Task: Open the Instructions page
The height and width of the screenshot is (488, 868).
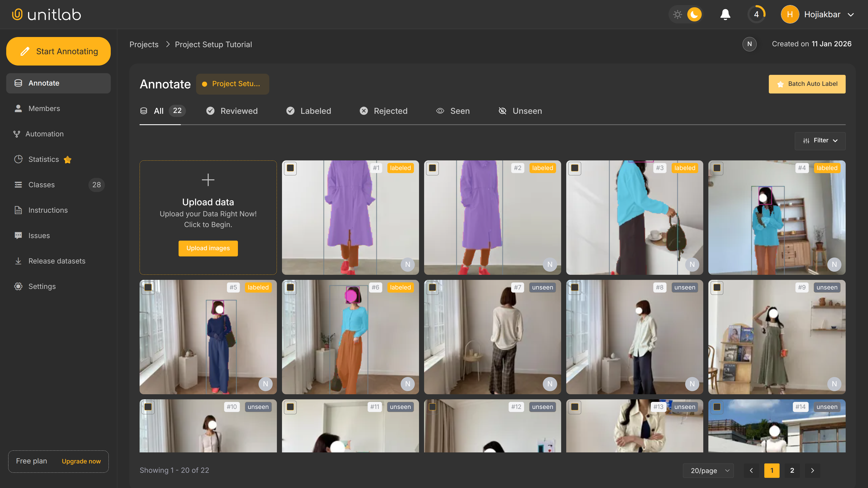Action: [x=48, y=210]
